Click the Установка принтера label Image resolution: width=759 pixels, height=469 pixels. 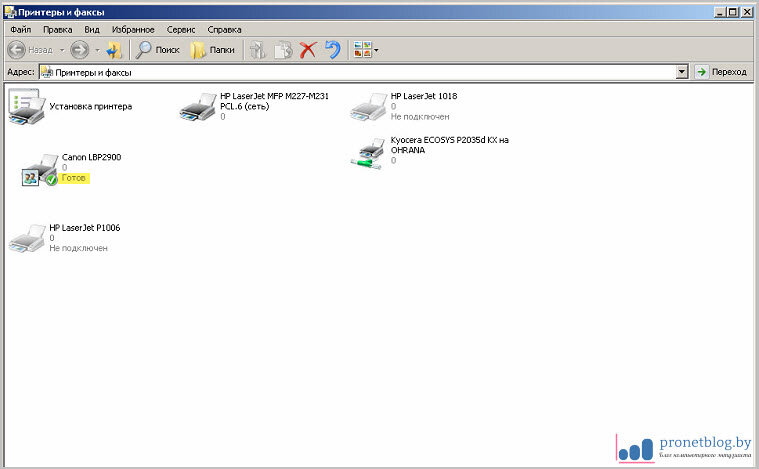91,106
